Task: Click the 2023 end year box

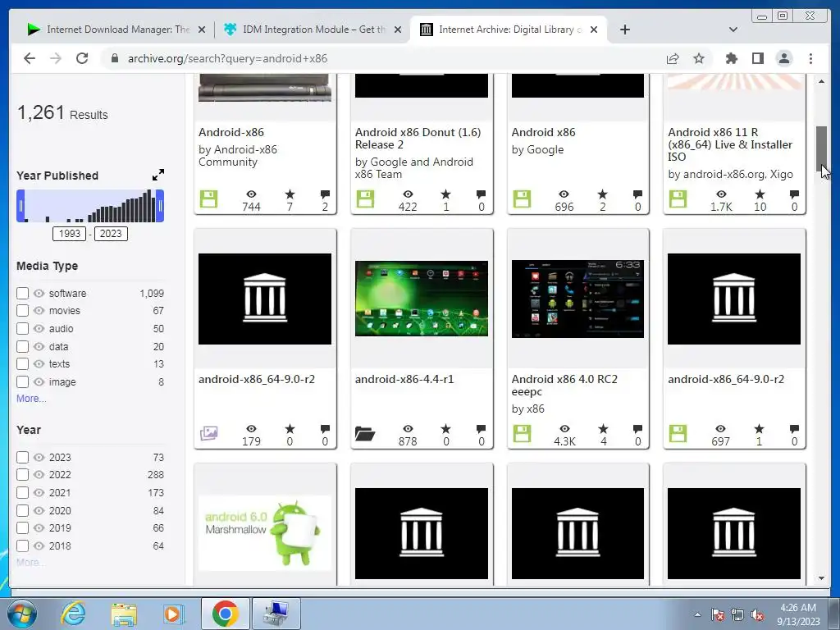Action: (111, 234)
